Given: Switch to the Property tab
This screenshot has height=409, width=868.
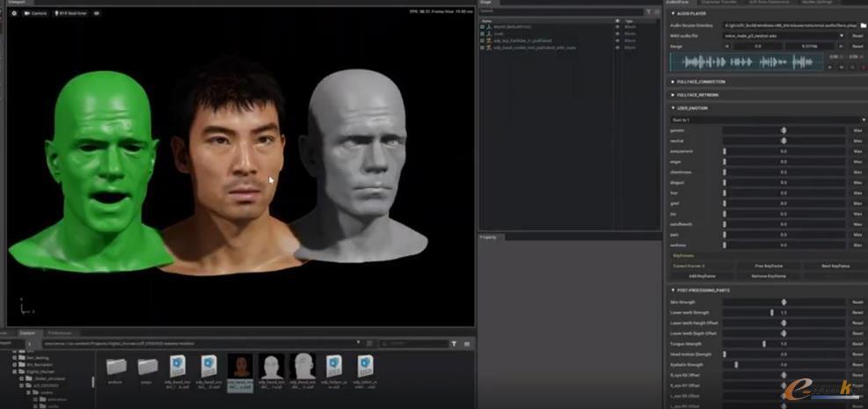Looking at the screenshot, I should (488, 237).
